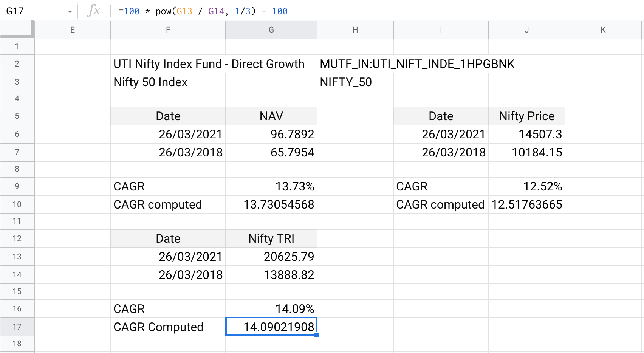Select the Nifty price 14507.3
The image size is (644, 353).
tap(527, 134)
